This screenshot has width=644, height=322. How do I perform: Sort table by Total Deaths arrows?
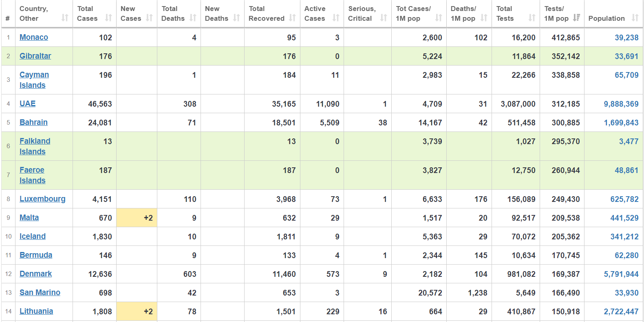click(193, 18)
